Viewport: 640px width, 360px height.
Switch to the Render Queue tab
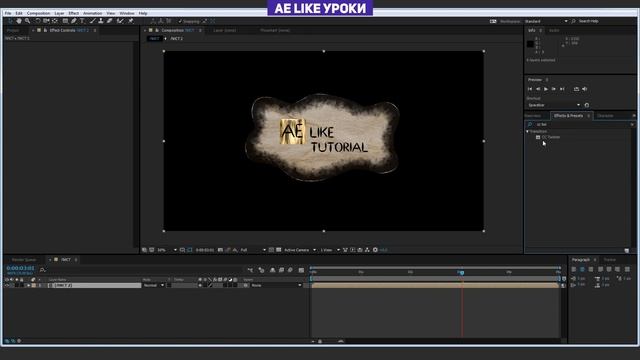[x=24, y=260]
